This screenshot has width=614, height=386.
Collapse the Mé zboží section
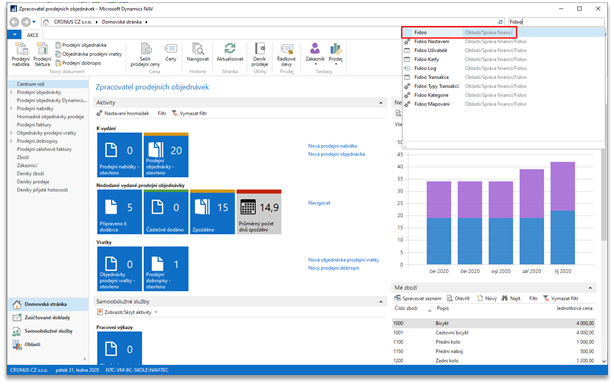tap(590, 288)
